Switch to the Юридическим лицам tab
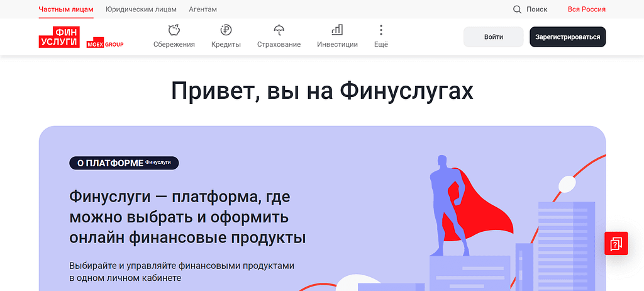Image resolution: width=644 pixels, height=291 pixels. point(141,9)
